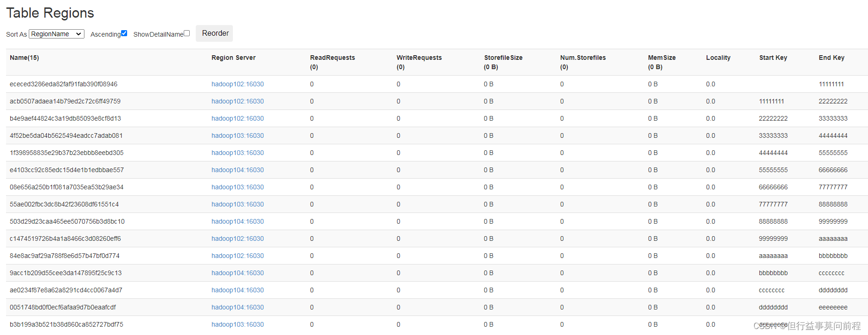
Task: Click the Start Key column header
Action: [773, 58]
